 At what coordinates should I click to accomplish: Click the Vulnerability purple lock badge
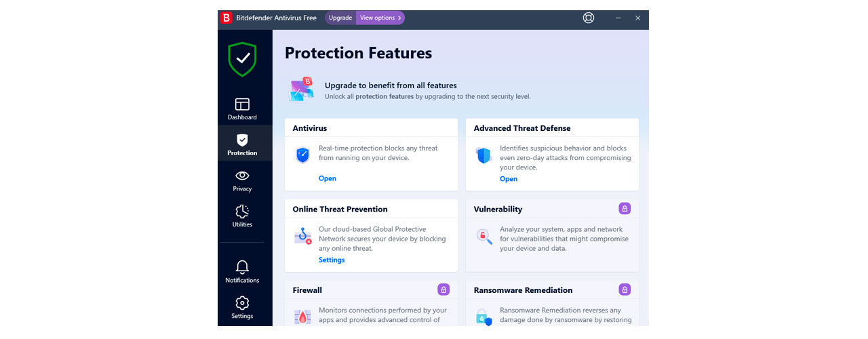(625, 208)
